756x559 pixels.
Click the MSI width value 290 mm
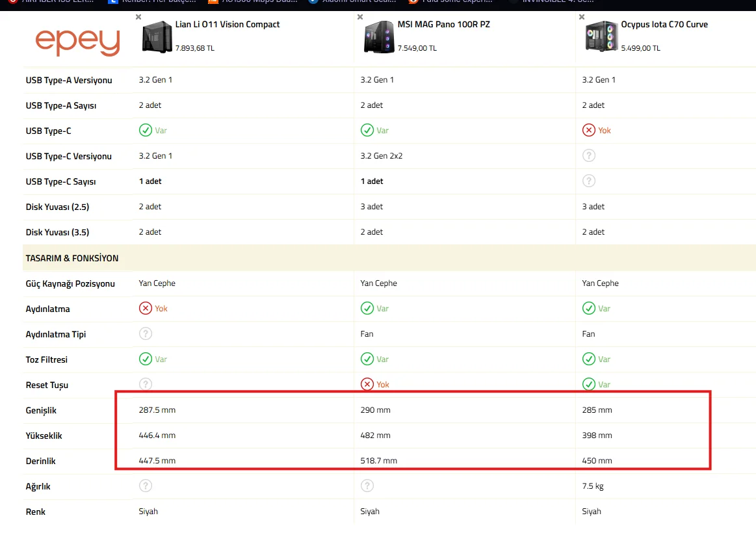(x=376, y=410)
